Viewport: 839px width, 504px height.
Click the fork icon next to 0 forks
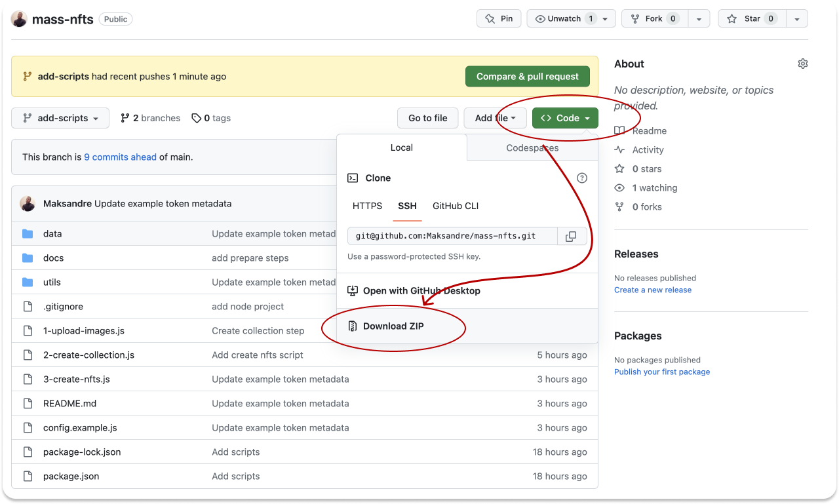click(619, 207)
